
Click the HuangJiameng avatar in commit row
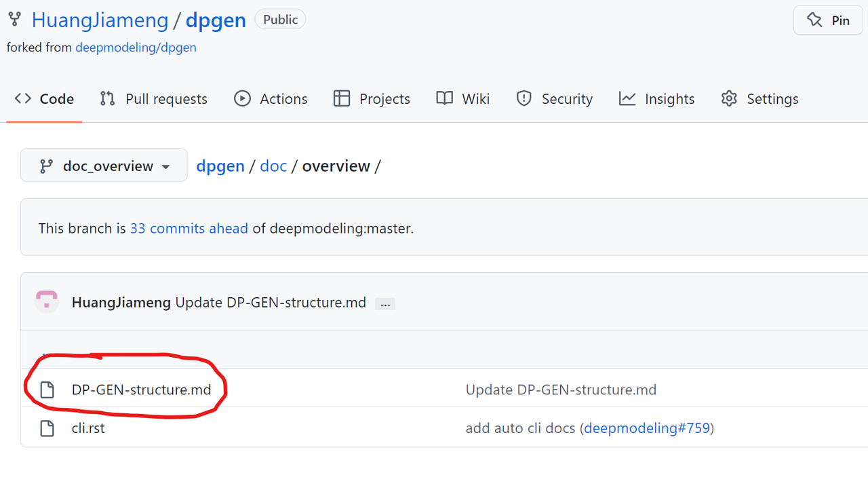point(47,301)
